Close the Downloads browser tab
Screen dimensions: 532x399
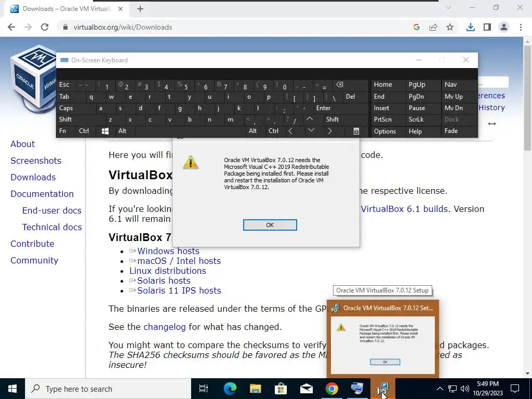(x=121, y=9)
